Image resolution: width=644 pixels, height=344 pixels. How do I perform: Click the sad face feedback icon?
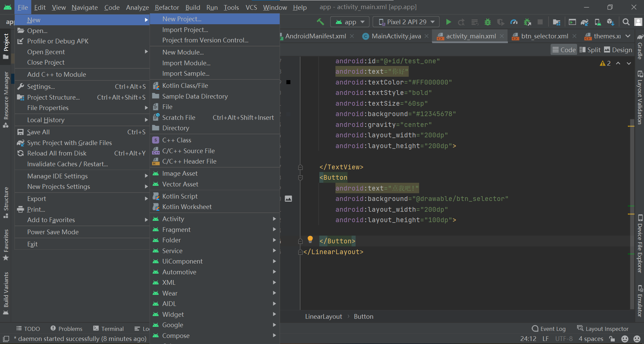[637, 339]
